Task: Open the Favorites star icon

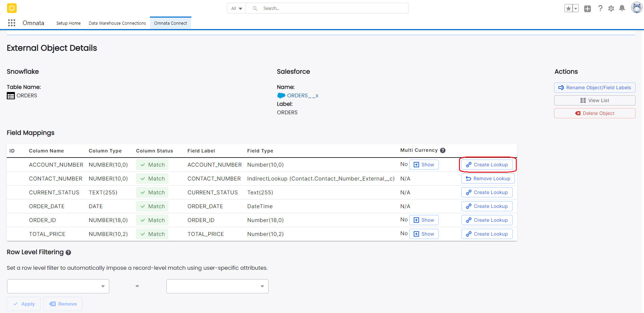Action: click(569, 8)
